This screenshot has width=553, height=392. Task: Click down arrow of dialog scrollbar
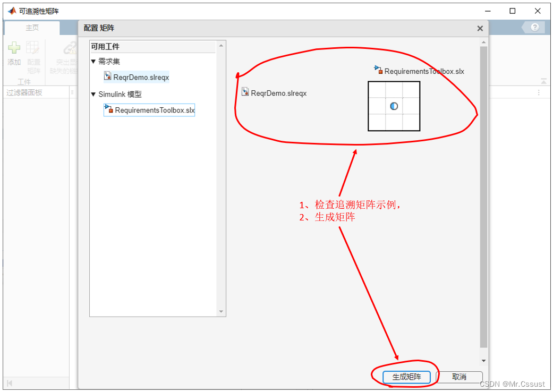(483, 361)
